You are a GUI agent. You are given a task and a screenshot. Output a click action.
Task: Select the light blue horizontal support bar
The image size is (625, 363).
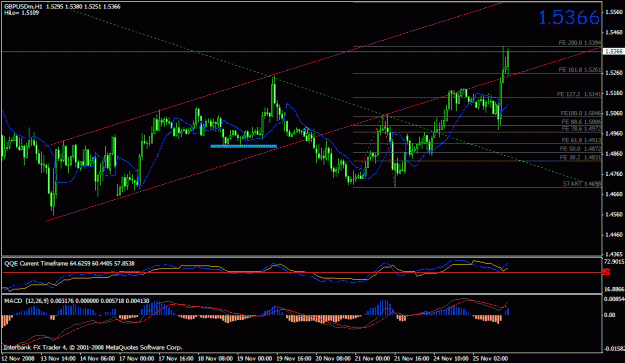(244, 146)
